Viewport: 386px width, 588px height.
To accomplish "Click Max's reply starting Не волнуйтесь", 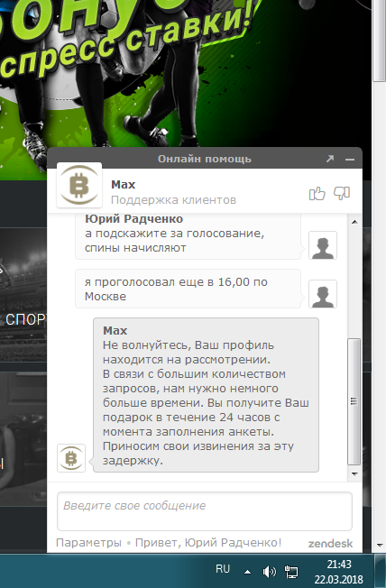I will click(x=206, y=395).
